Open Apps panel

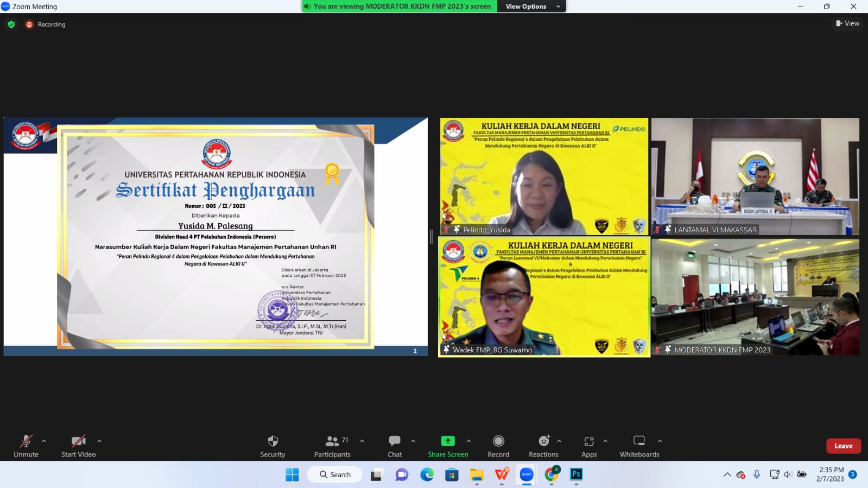click(x=589, y=446)
